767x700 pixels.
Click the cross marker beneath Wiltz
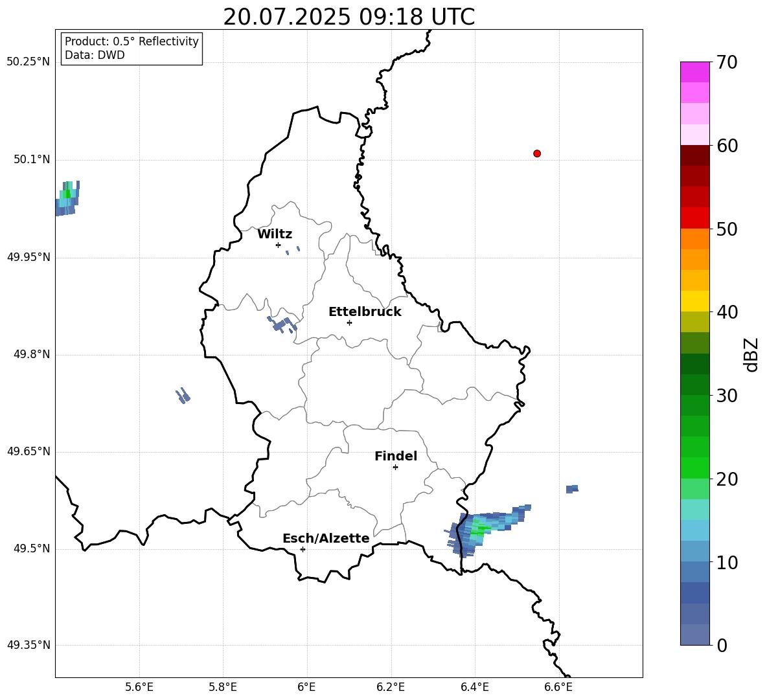point(279,245)
